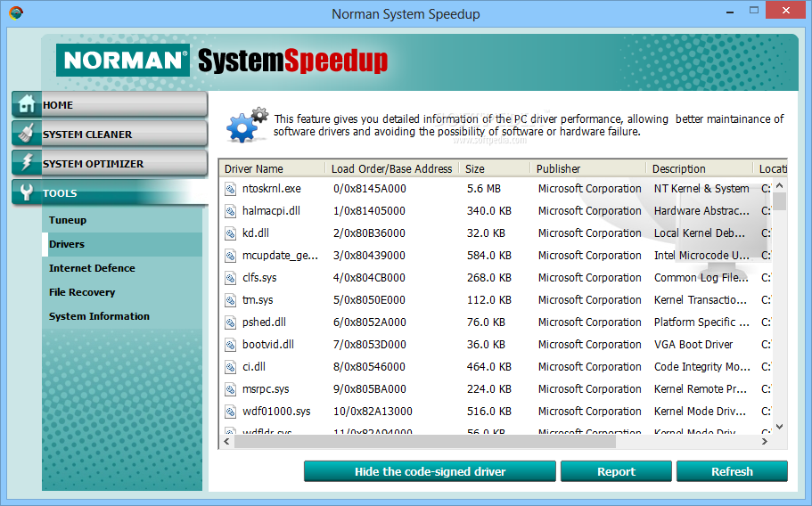Click the horizontal scrollbar right arrow
Image resolution: width=812 pixels, height=506 pixels.
765,441
